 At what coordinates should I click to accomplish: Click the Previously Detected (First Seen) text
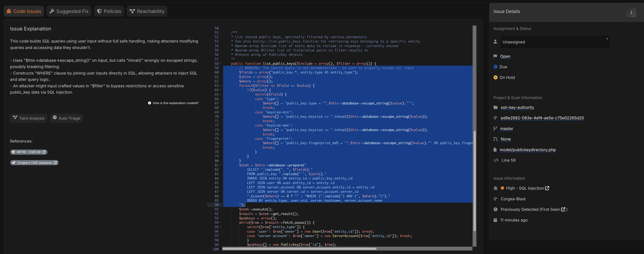[530, 210]
